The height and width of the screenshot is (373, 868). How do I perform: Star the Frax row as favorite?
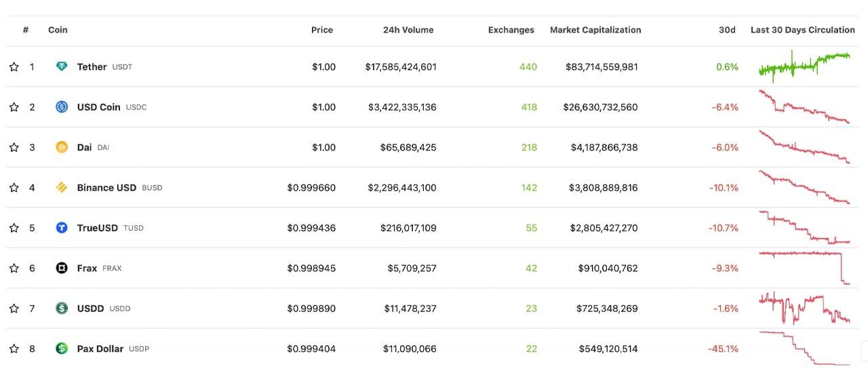(x=14, y=268)
